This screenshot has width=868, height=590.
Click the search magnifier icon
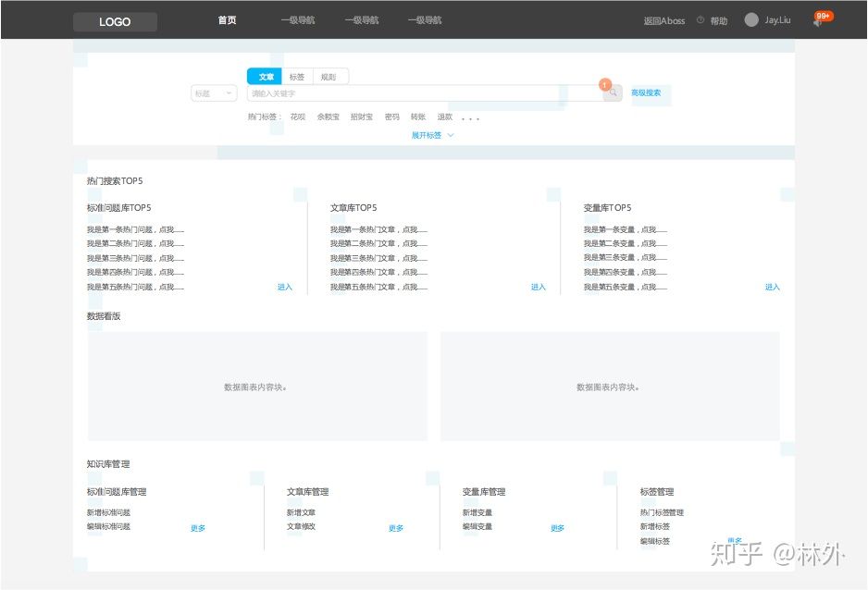[x=613, y=92]
